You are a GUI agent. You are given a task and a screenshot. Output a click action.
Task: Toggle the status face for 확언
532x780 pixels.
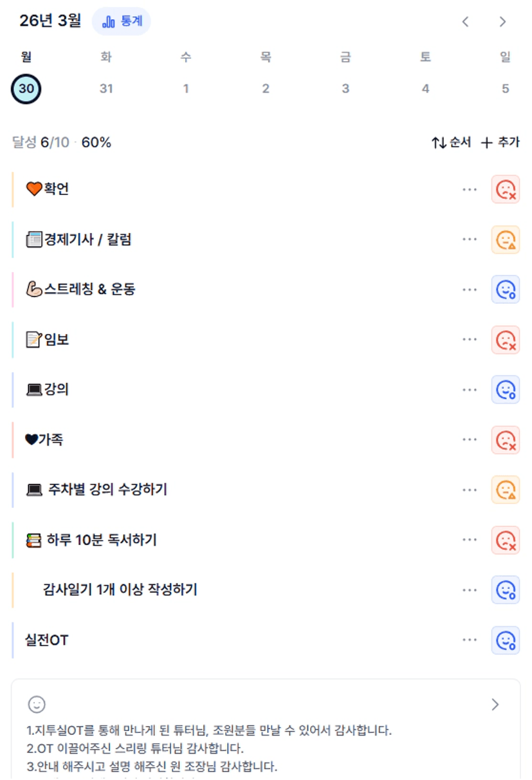(506, 189)
